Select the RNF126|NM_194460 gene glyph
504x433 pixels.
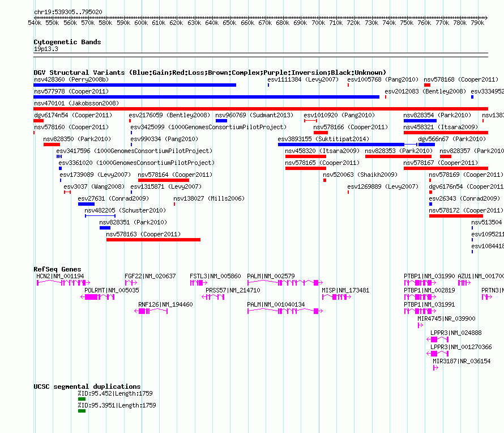tap(151, 311)
